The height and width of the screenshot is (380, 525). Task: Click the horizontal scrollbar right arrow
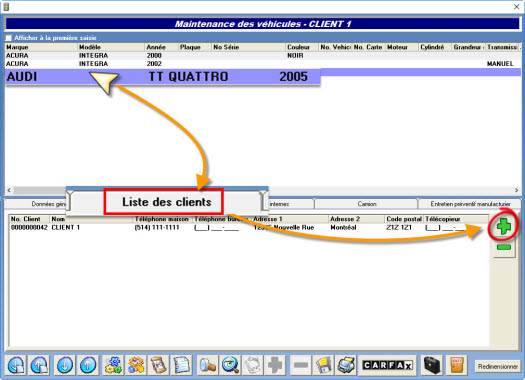(x=517, y=190)
